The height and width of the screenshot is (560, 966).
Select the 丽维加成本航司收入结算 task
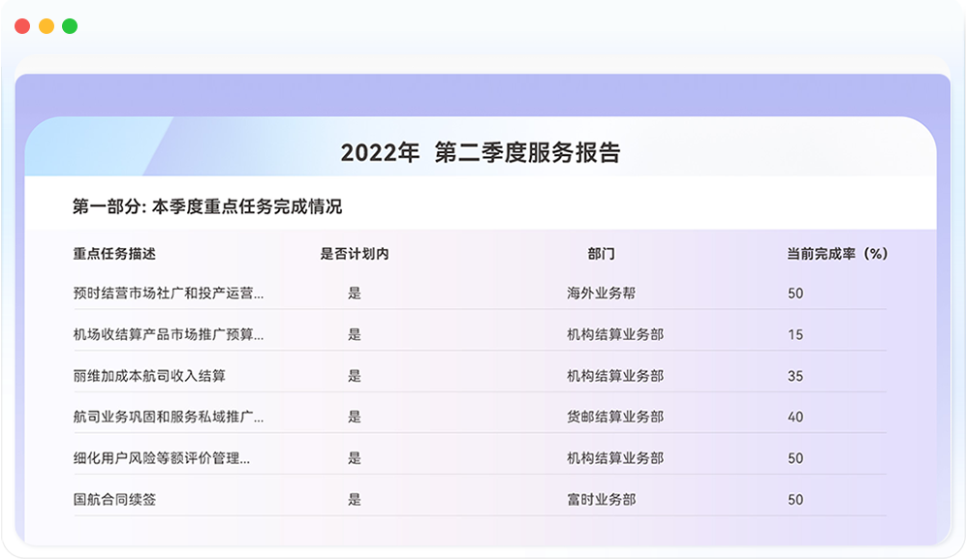149,376
